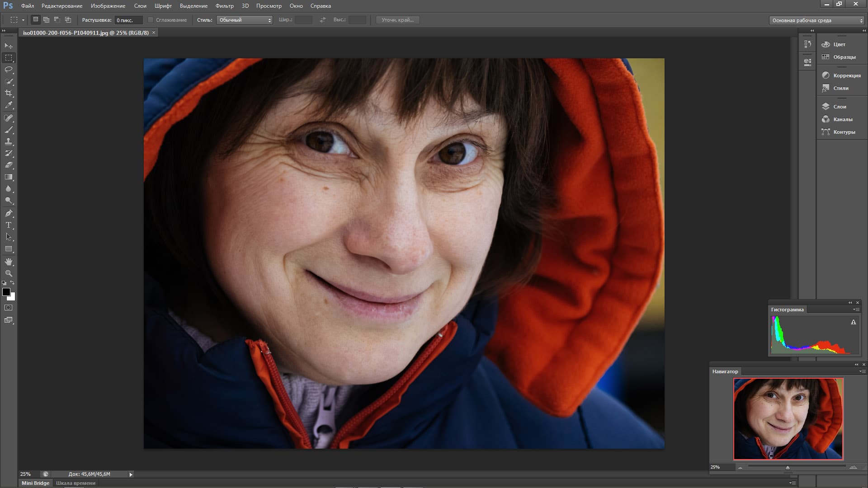Open the Слои (Layers) panel
This screenshot has height=488, width=868.
[839, 107]
